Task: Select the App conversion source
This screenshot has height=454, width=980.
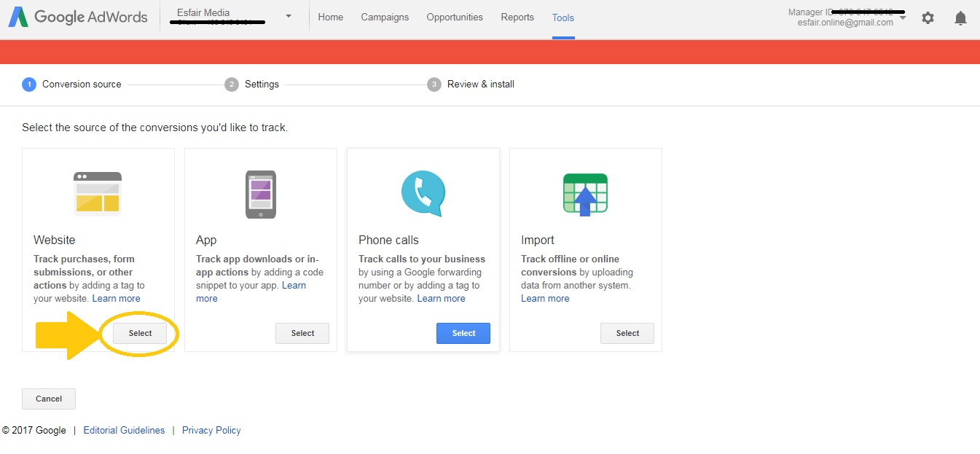Action: tap(302, 333)
